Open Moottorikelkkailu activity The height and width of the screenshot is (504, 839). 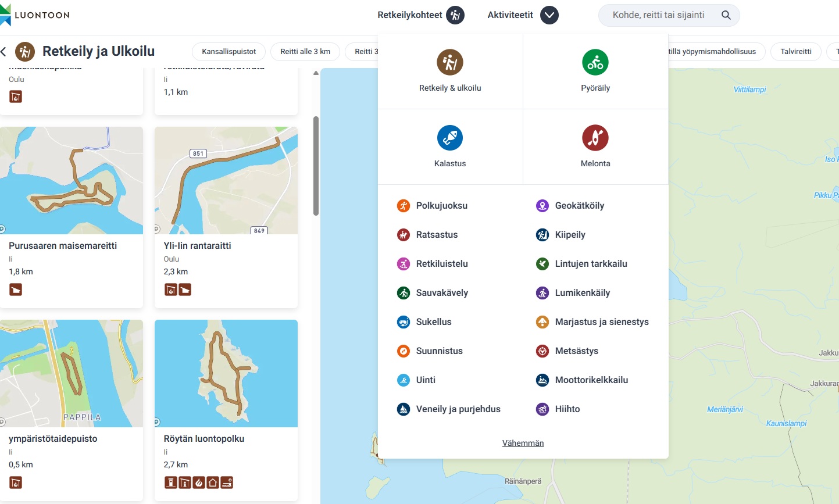point(591,380)
